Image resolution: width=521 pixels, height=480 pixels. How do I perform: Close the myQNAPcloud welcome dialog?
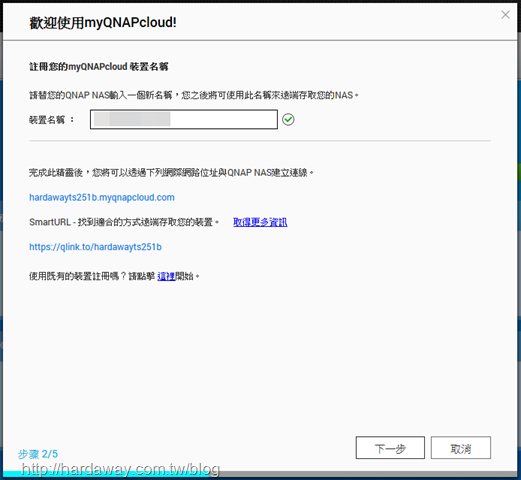coord(505,15)
